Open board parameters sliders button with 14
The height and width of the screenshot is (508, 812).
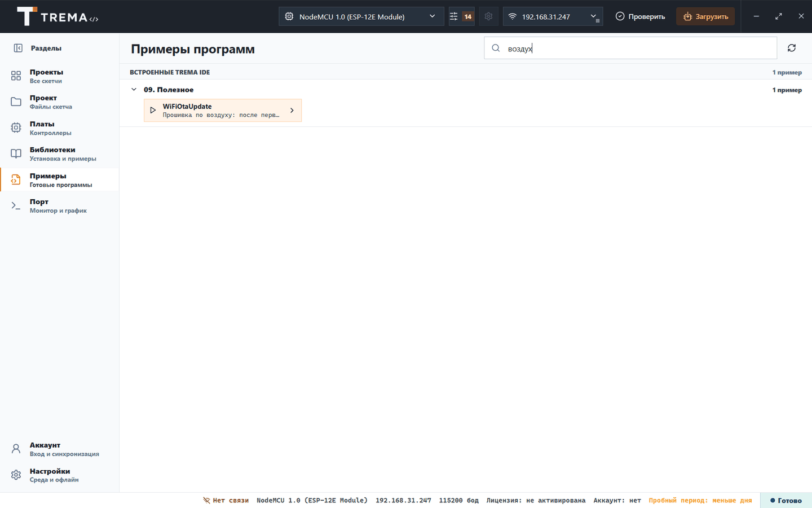pyautogui.click(x=461, y=16)
